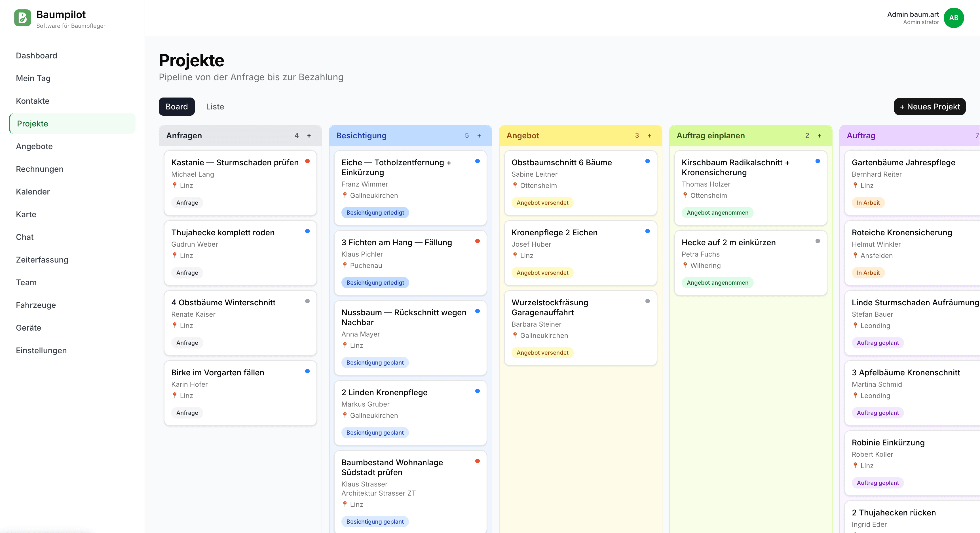This screenshot has width=980, height=533.
Task: Click the gray dot on the Hecke auf 2 m card
Action: pyautogui.click(x=818, y=241)
